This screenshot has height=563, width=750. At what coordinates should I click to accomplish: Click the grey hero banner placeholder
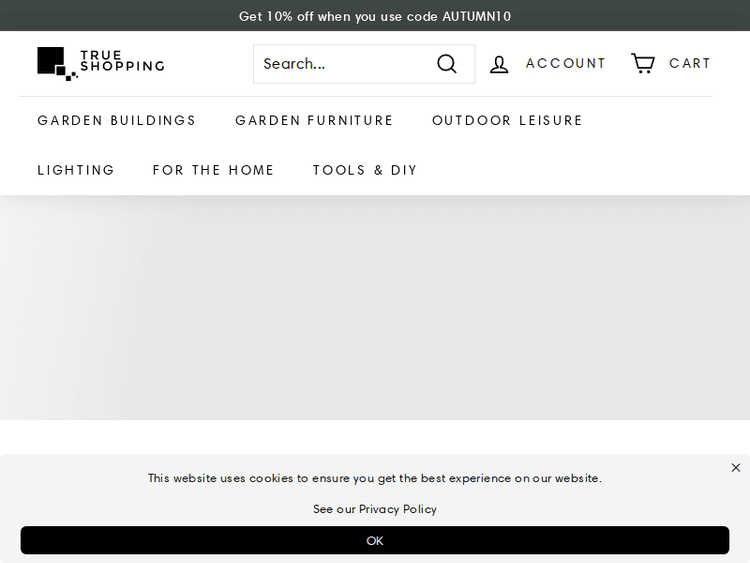pyautogui.click(x=375, y=310)
